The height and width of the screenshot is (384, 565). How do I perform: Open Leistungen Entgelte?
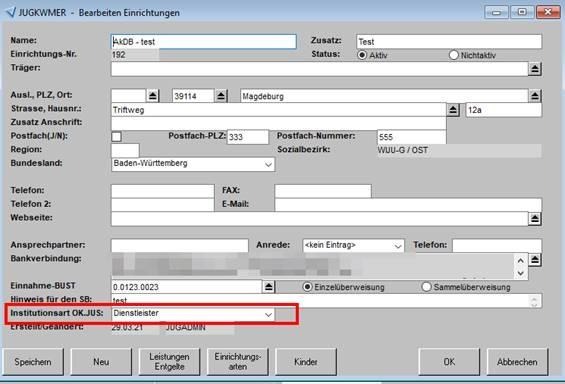click(169, 362)
